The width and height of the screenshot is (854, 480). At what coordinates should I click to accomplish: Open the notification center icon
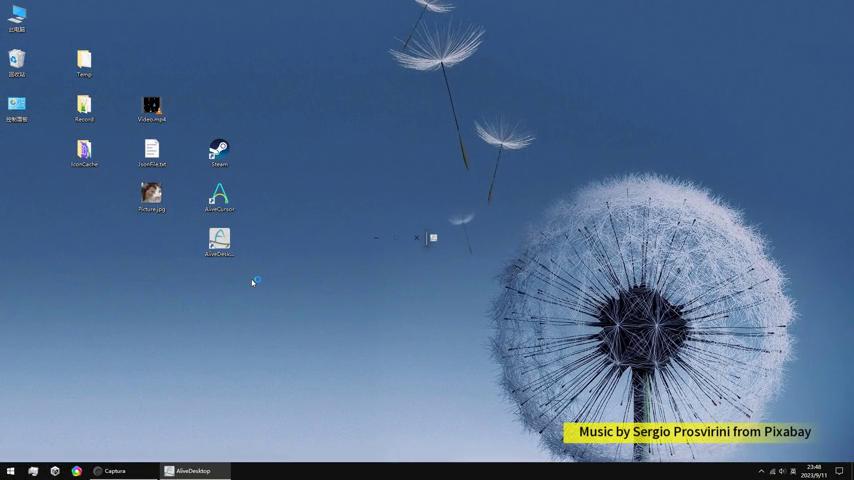tap(840, 471)
